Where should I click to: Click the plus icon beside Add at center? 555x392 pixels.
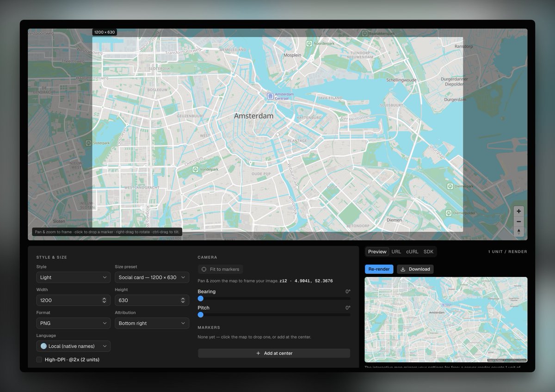258,353
